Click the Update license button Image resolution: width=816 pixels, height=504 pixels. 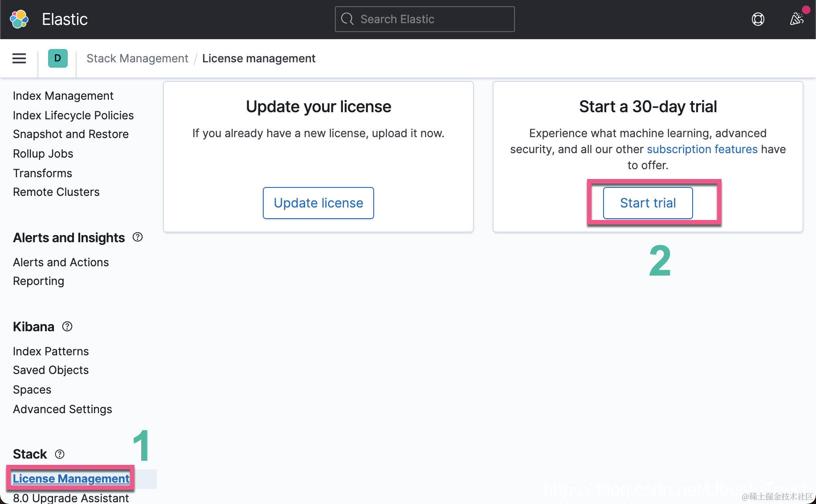pos(318,203)
